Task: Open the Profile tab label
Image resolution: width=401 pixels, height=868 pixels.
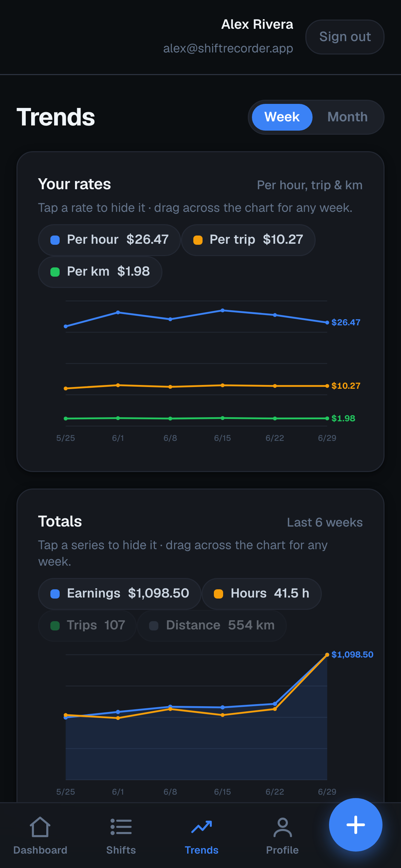Action: pyautogui.click(x=282, y=850)
